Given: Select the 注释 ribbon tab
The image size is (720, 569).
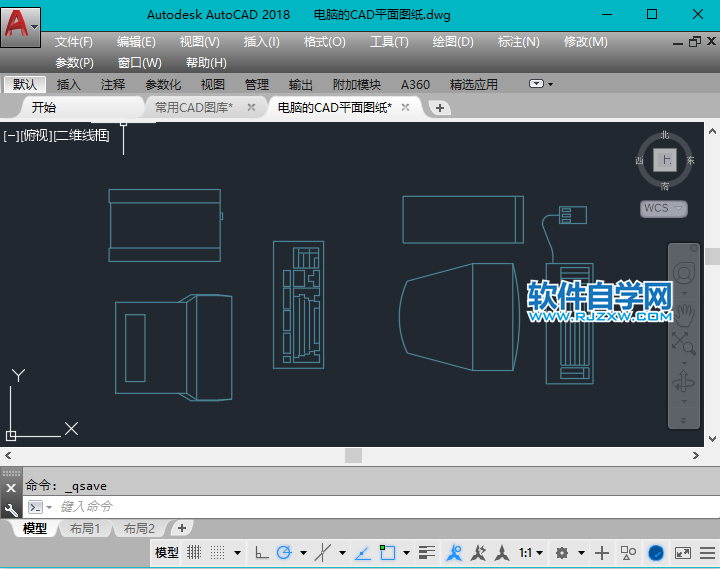Looking at the screenshot, I should click(x=112, y=85).
